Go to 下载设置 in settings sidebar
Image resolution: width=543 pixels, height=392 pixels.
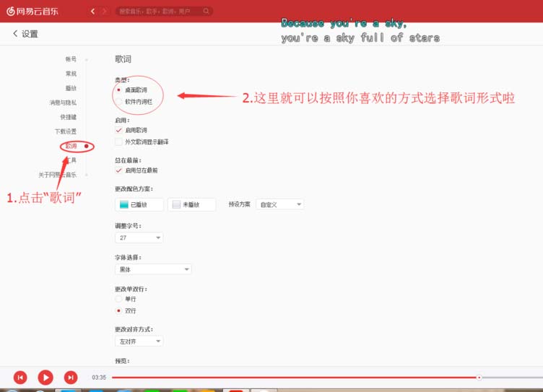(65, 131)
